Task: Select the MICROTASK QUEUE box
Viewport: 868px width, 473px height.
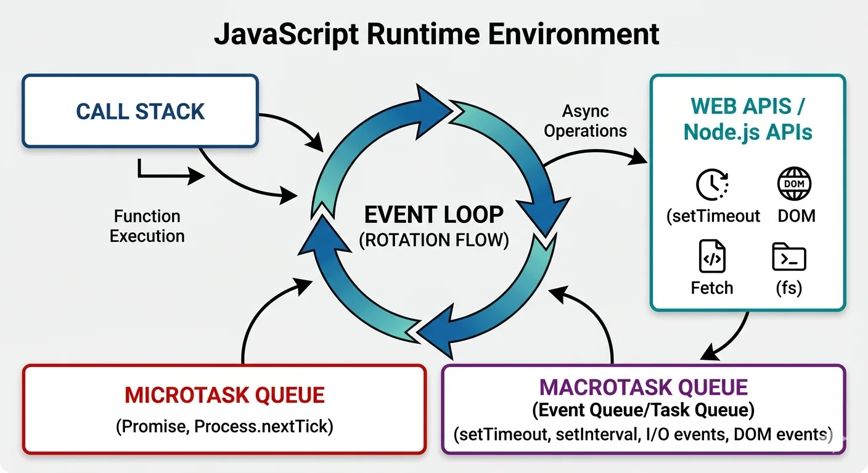Action: click(224, 409)
